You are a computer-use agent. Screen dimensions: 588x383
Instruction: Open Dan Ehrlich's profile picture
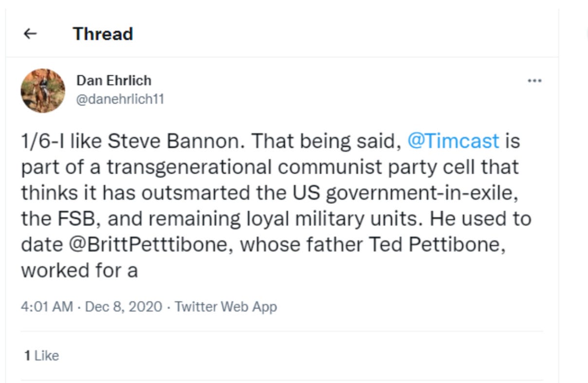pyautogui.click(x=43, y=91)
